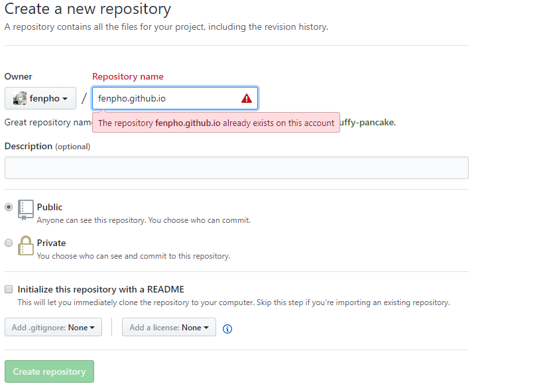The height and width of the screenshot is (392, 555).
Task: Select the Private radio button
Action: tap(9, 243)
